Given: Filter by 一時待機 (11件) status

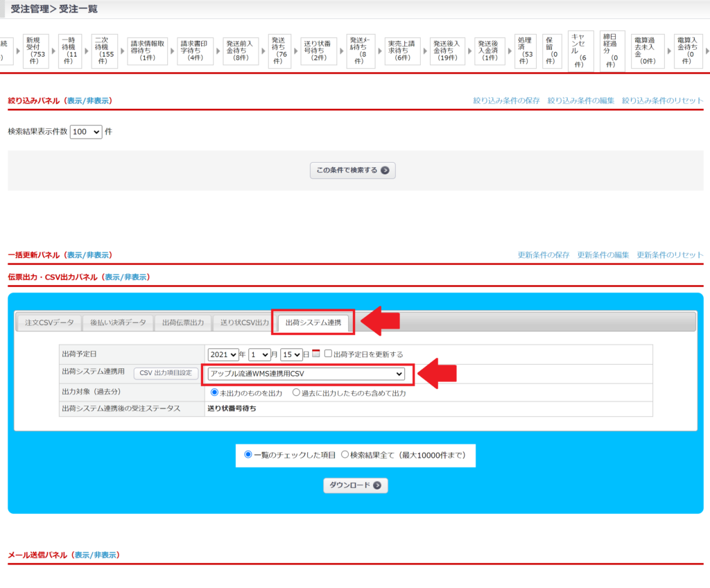Looking at the screenshot, I should (70, 51).
